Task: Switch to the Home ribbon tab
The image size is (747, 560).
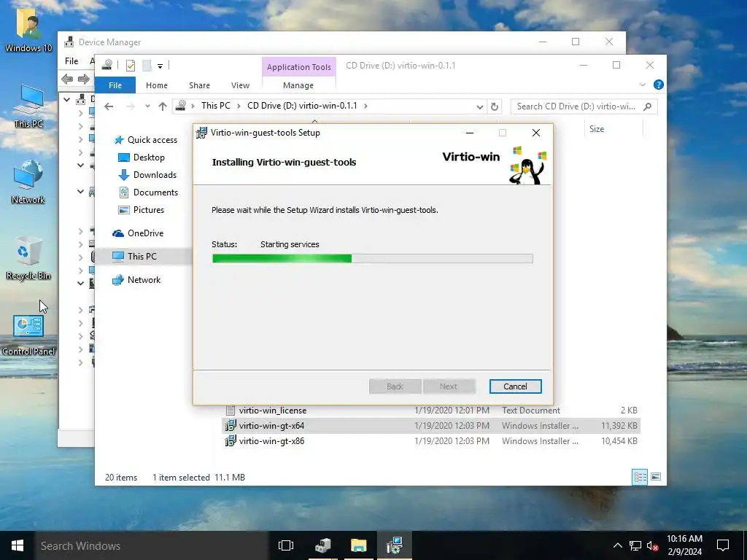Action: 157,85
